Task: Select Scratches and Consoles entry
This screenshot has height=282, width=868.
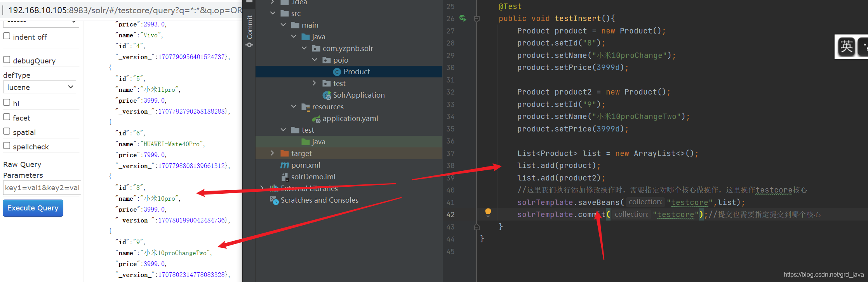Action: pyautogui.click(x=319, y=200)
